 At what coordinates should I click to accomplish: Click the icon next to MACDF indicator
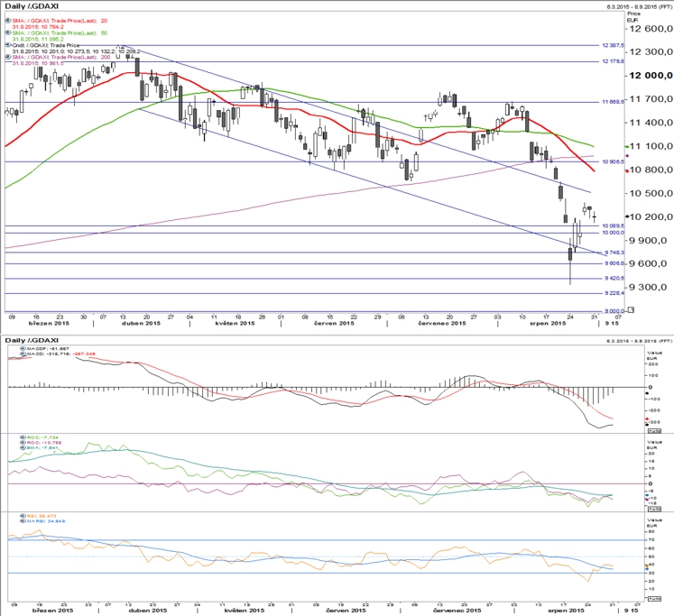23,348
